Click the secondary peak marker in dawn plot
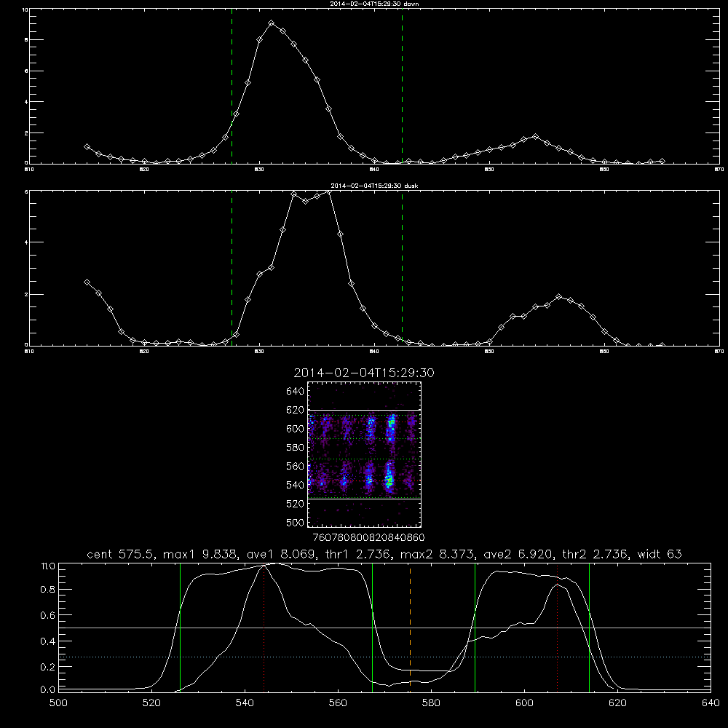Screen dimensions: 728x728 535,137
